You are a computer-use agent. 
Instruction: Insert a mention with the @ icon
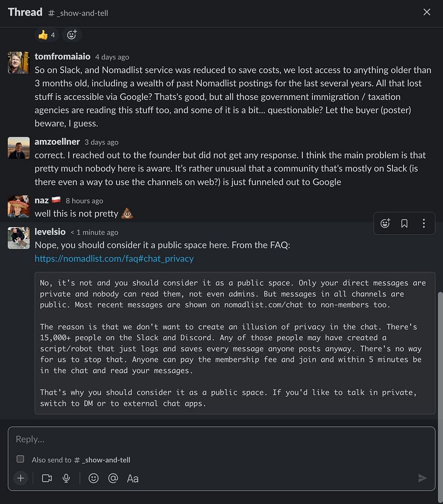113,478
